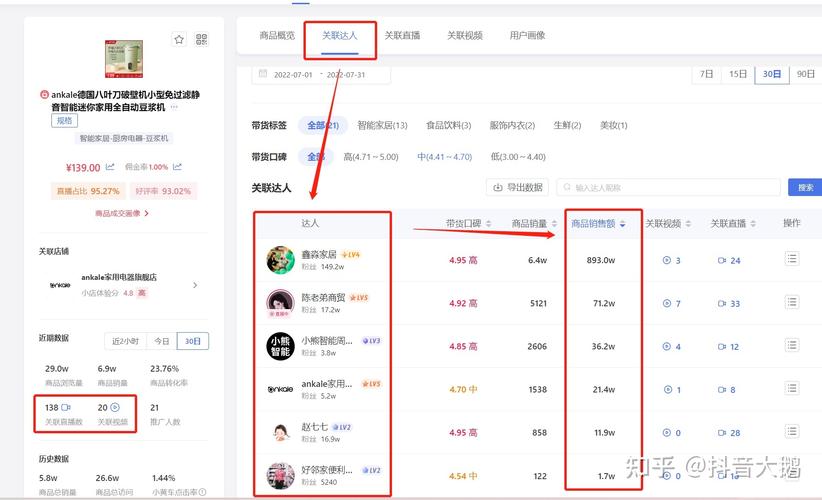The width and height of the screenshot is (822, 500).
Task: Click the 好邻家便利 influencer name
Action: 327,470
